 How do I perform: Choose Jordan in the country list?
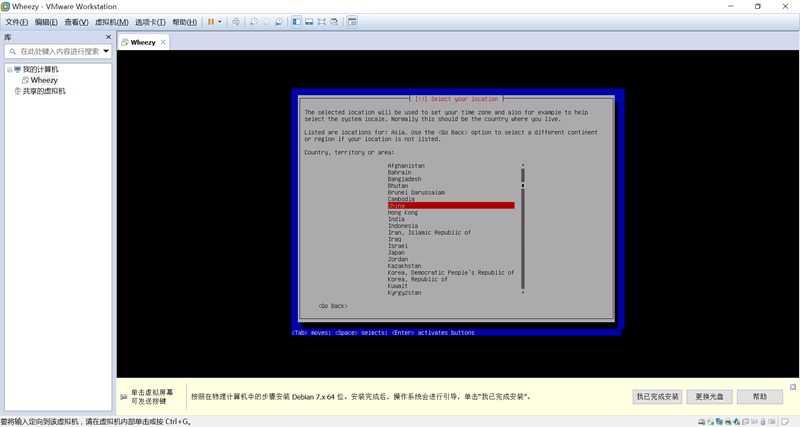point(398,259)
